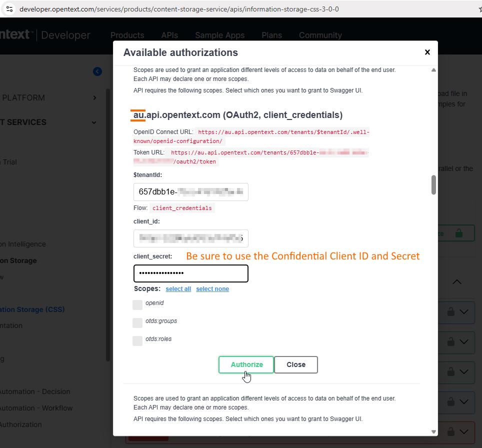Select the Storage sidebar item in bold
Image resolution: width=482 pixels, height=448 pixels.
click(18, 260)
